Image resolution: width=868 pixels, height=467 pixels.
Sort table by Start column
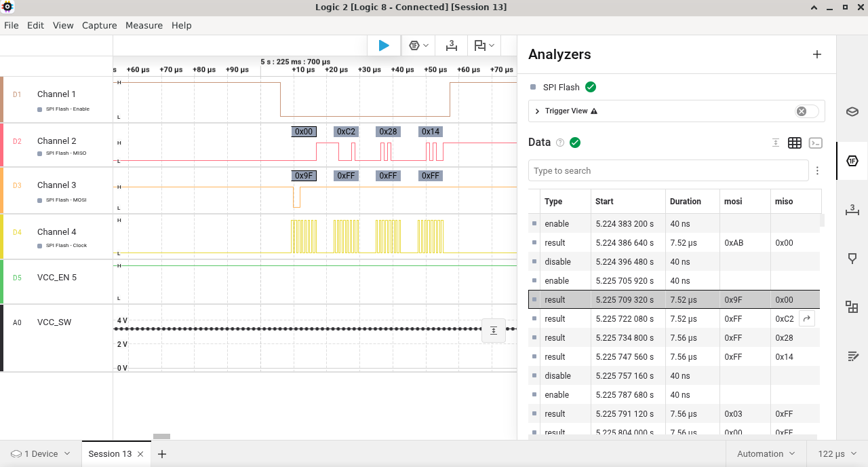coord(628,201)
